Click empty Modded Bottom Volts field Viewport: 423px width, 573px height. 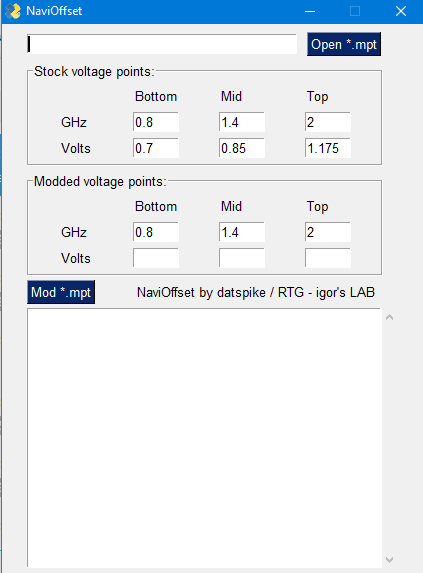tap(156, 258)
